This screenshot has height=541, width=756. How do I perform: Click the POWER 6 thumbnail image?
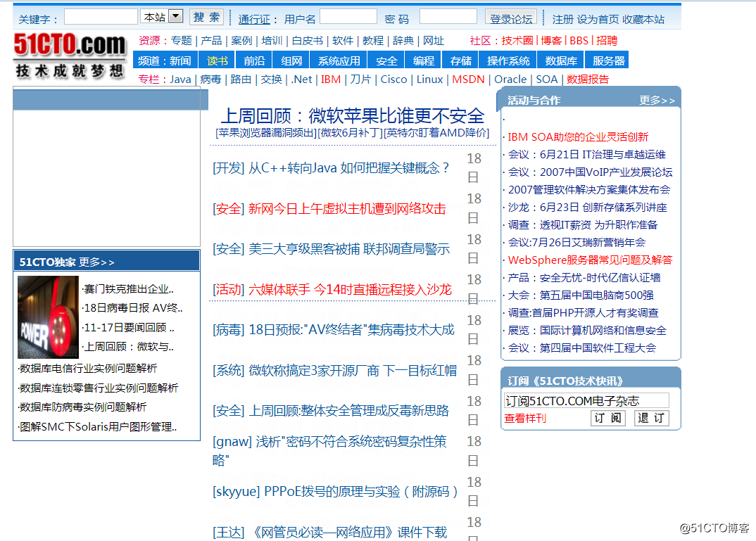[48, 317]
